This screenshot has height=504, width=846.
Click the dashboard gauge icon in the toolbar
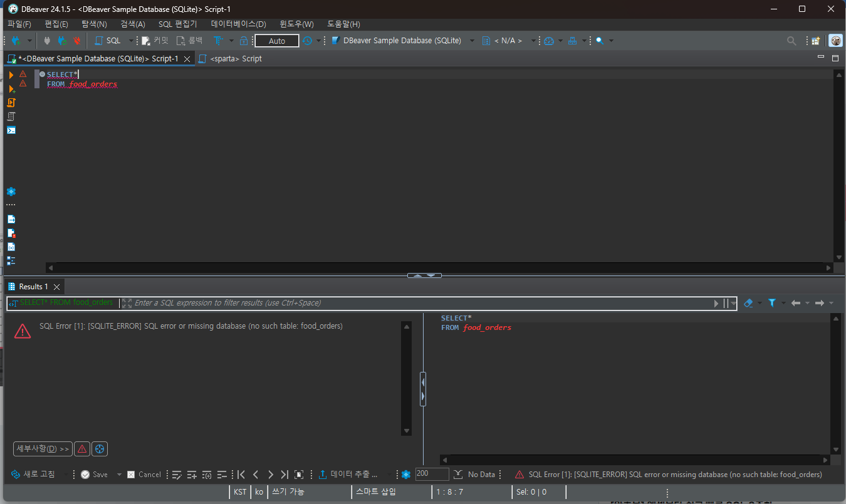(549, 41)
